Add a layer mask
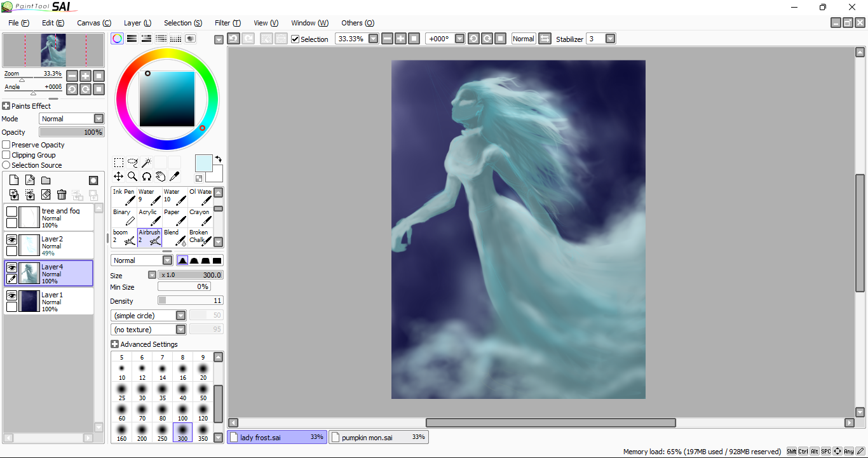This screenshot has width=868, height=458. 93,180
